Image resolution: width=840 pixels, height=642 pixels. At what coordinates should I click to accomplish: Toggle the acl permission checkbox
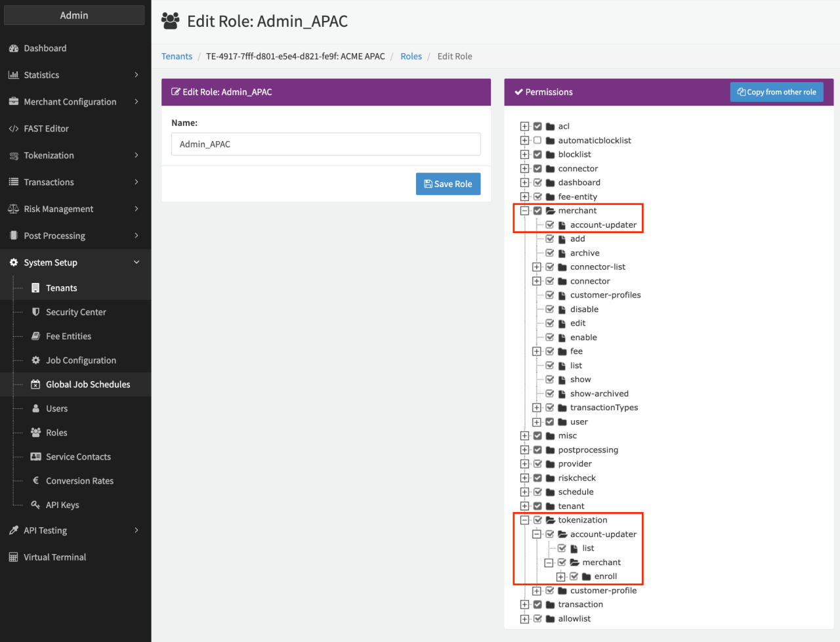537,127
